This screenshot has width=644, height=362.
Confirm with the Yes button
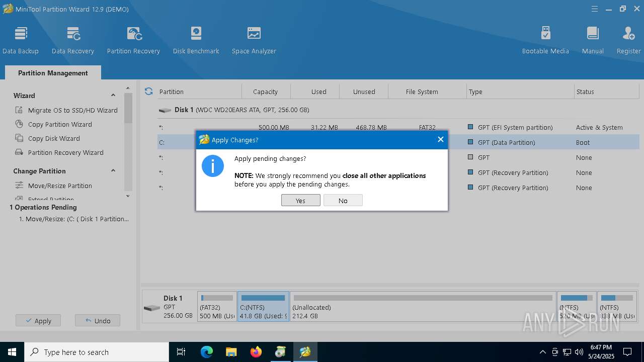(300, 201)
